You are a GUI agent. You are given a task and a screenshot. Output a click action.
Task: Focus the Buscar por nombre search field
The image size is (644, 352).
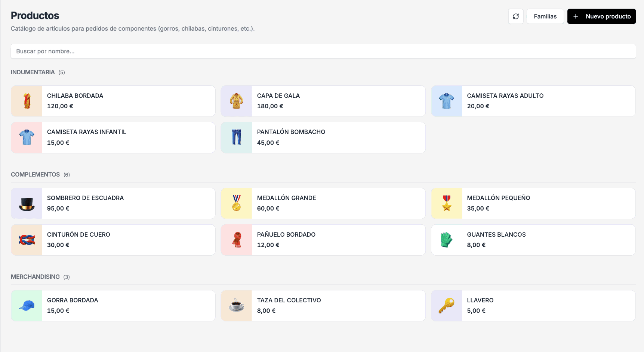pos(323,51)
